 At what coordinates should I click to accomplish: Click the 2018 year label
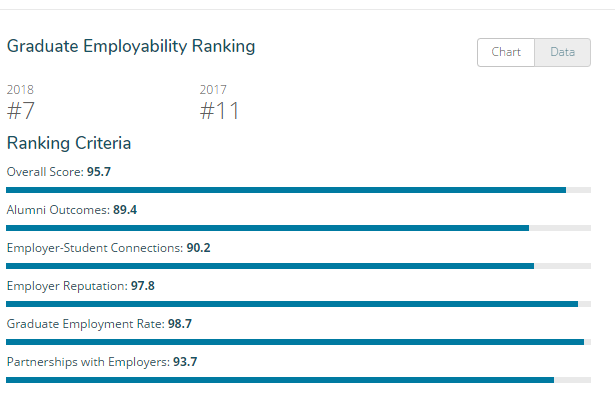(20, 89)
